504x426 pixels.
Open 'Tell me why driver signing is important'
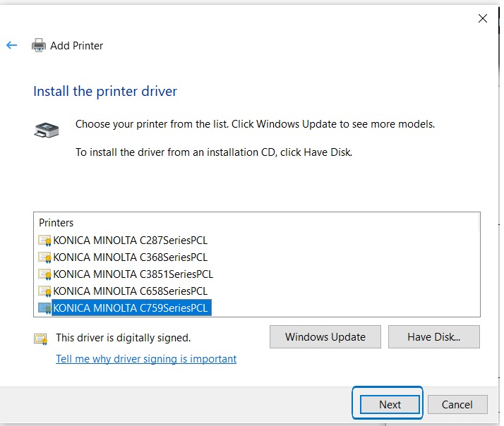(x=146, y=359)
